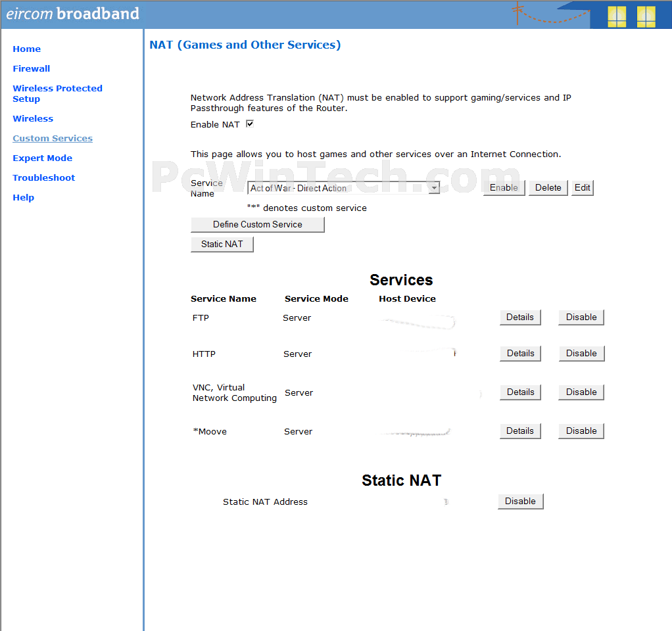Click the Enable button for selected service

(504, 187)
